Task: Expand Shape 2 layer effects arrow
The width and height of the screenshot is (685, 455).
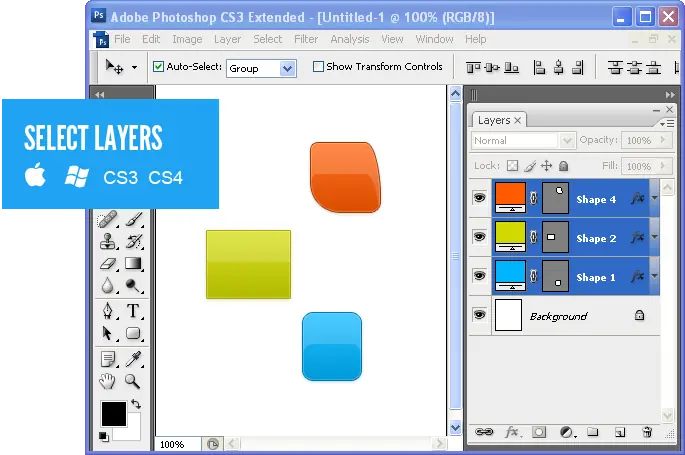Action: (x=654, y=237)
